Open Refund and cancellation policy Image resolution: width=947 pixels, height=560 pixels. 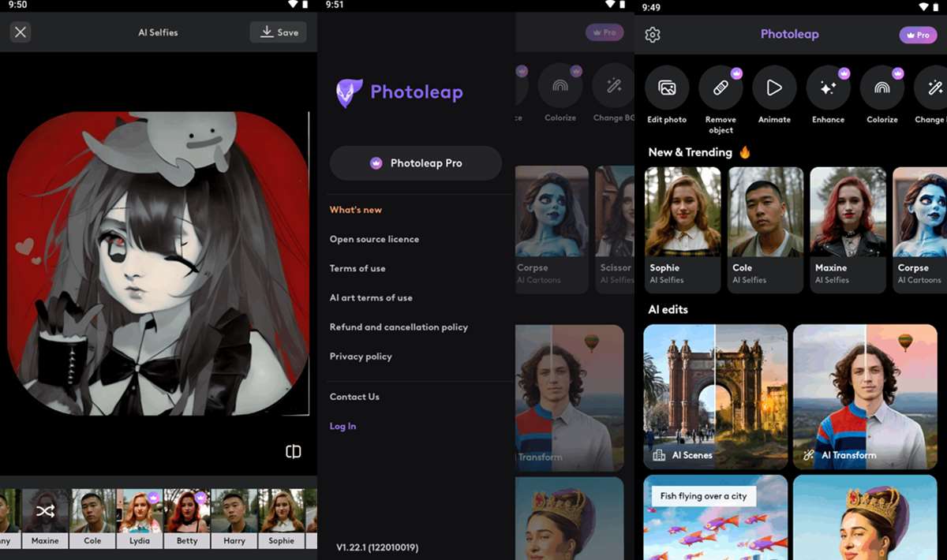coord(399,327)
